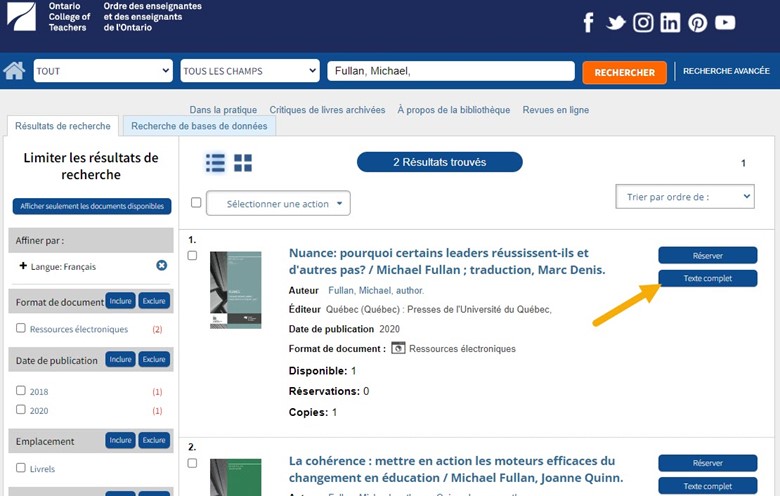
Task: Open the Facebook social icon
Action: [588, 22]
